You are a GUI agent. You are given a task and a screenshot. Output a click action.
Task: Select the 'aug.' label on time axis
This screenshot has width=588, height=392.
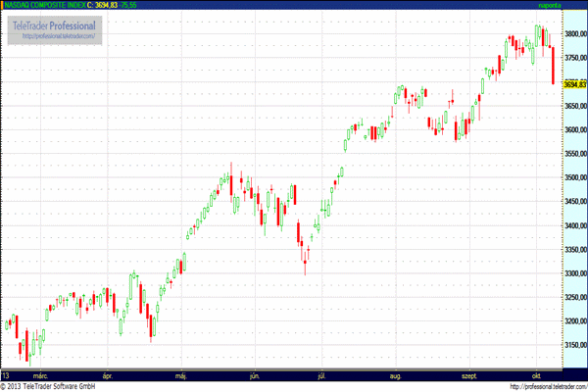coord(395,375)
